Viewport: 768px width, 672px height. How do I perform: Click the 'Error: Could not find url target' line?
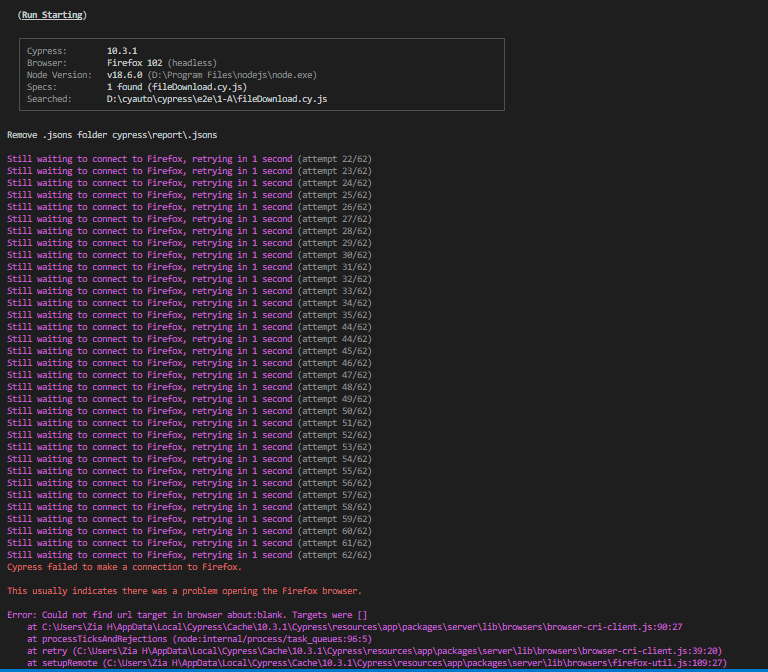coord(187,615)
